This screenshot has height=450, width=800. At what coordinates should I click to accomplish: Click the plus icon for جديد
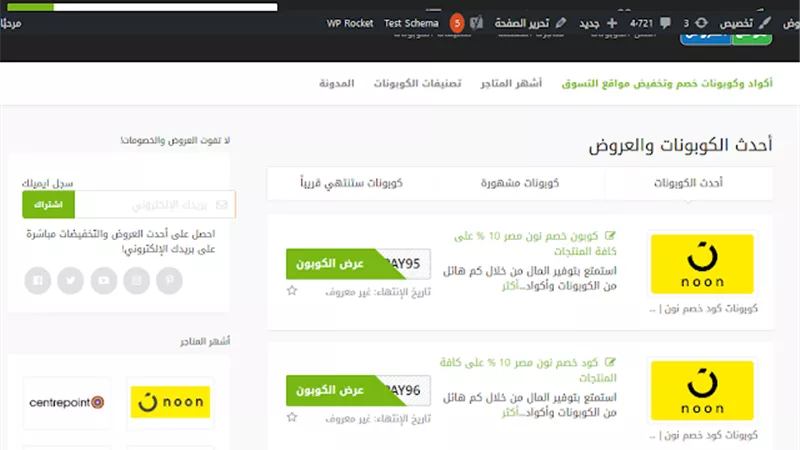point(612,23)
